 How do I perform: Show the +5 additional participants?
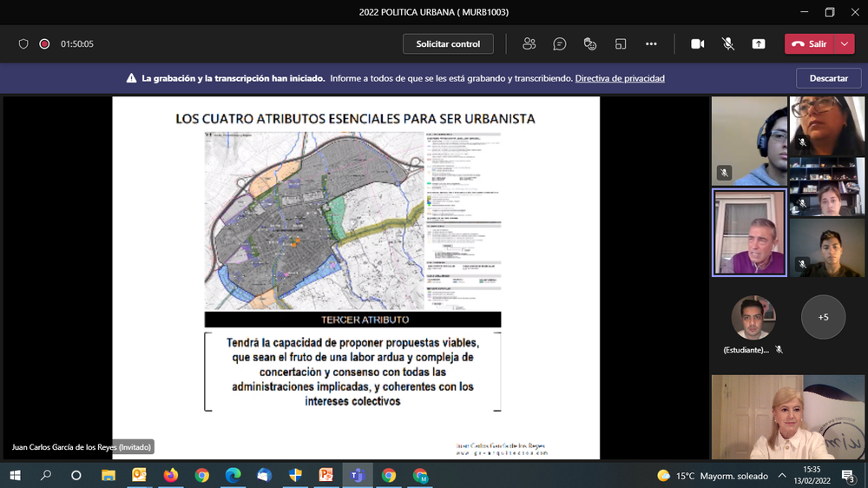tap(823, 317)
